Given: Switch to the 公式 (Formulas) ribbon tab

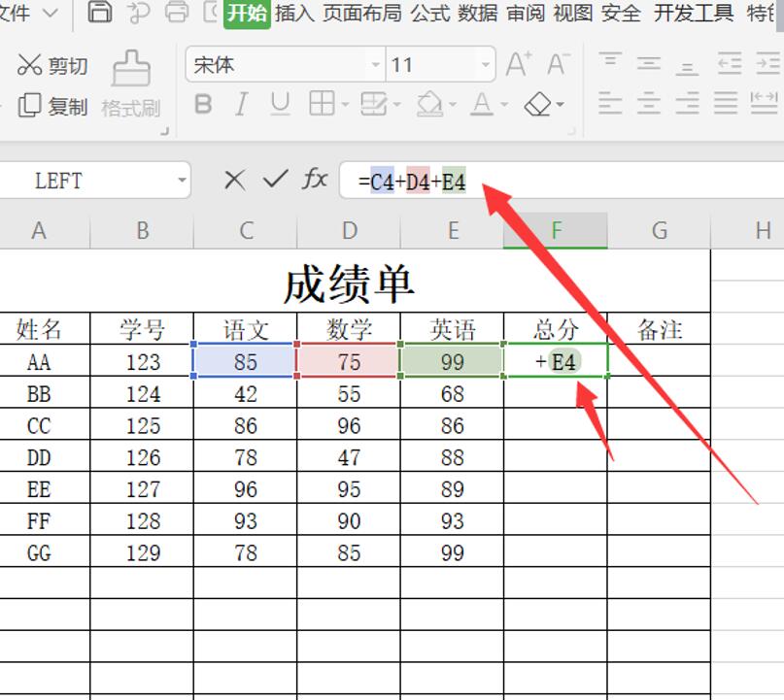Looking at the screenshot, I should click(x=430, y=13).
